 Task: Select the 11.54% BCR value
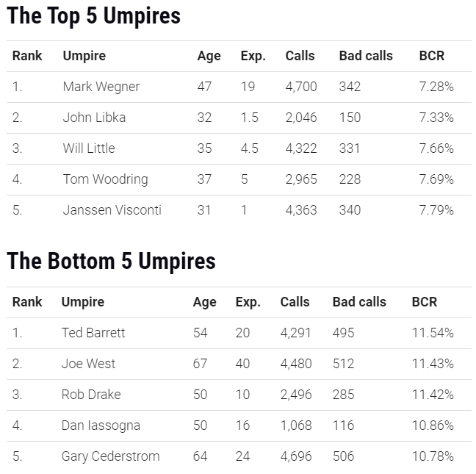(433, 333)
